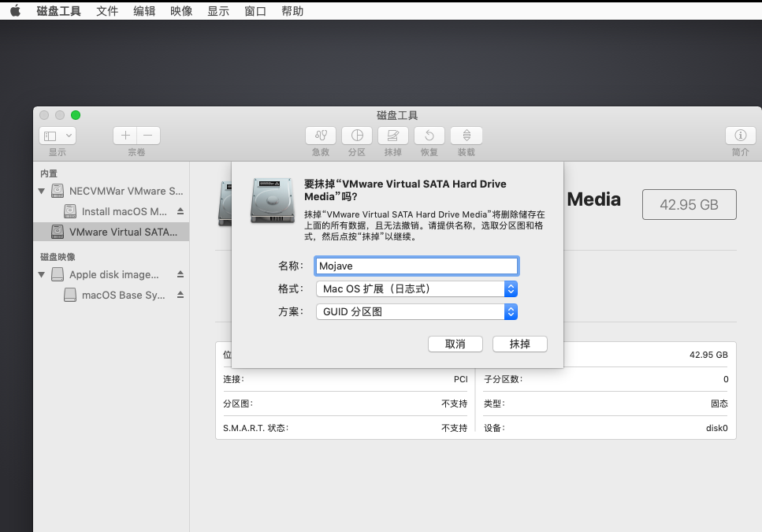Screen dimensions: 762x532
Task: Click the remove volume minus button
Action: pos(148,136)
